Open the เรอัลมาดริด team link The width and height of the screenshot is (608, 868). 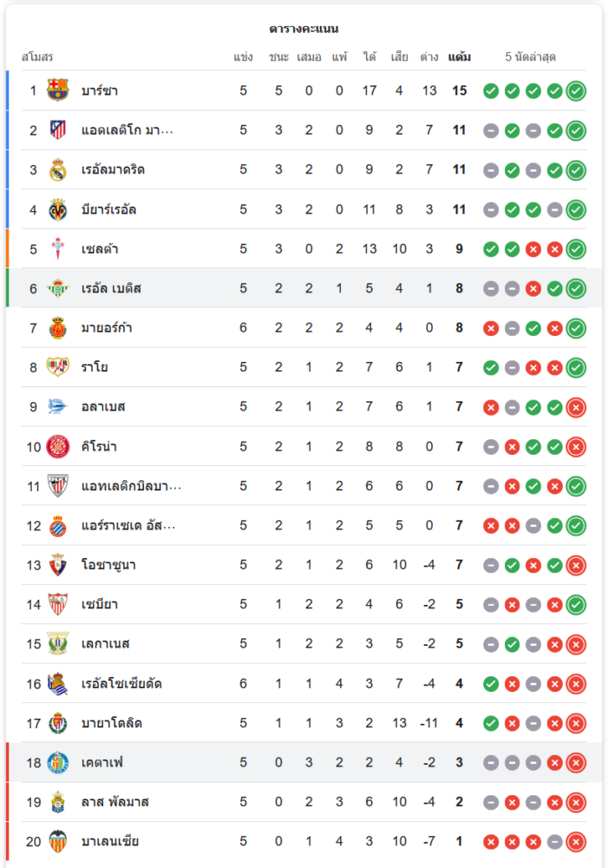(113, 170)
